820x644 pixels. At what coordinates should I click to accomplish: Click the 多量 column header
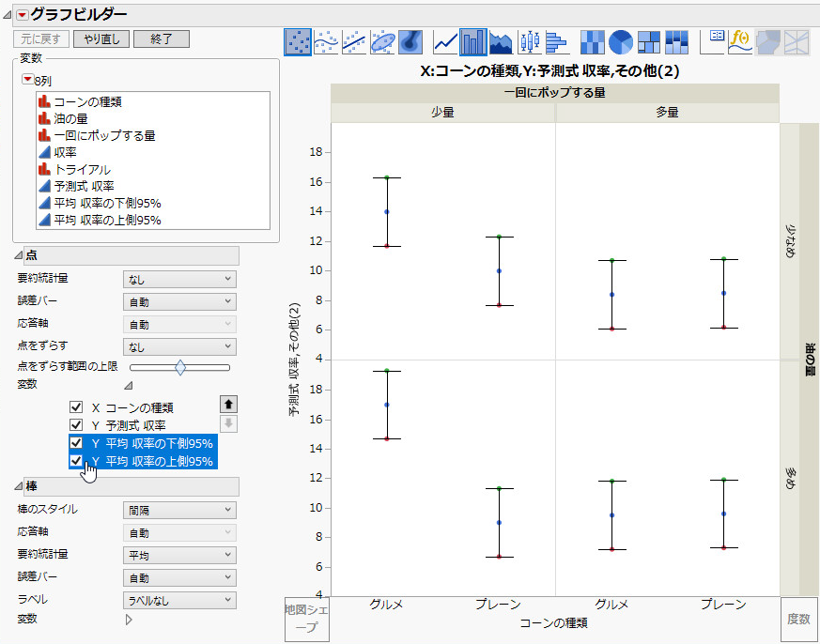pos(667,113)
